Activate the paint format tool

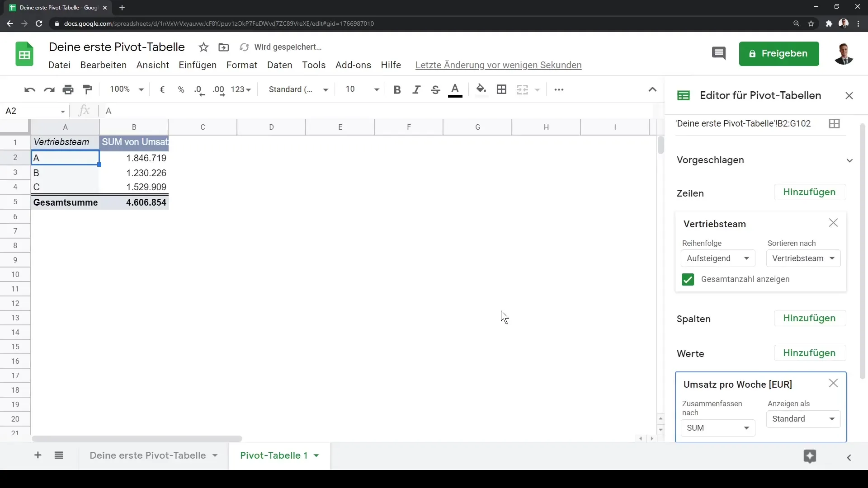point(87,89)
